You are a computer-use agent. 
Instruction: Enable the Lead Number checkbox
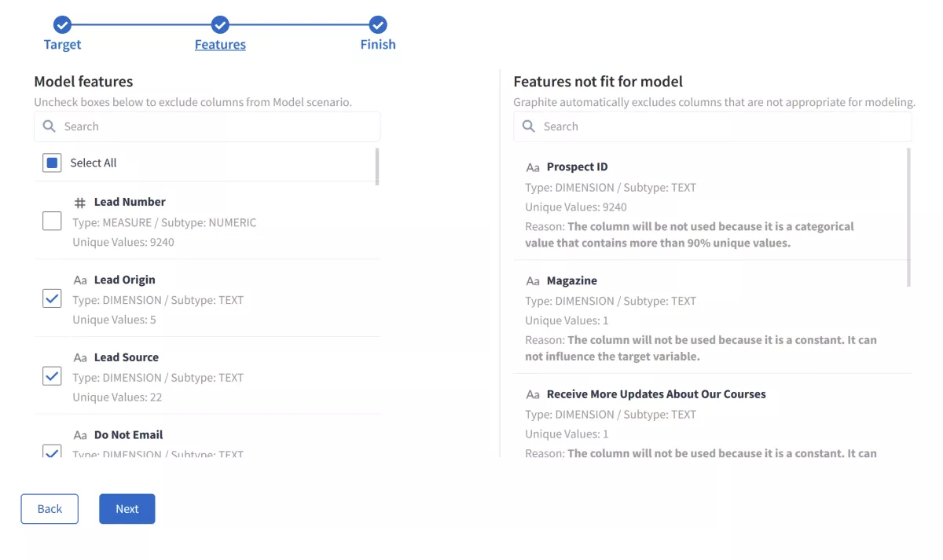[x=51, y=221]
